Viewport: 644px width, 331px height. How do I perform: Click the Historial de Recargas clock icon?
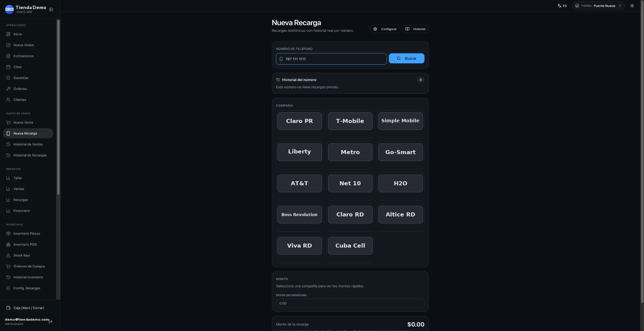click(x=8, y=155)
